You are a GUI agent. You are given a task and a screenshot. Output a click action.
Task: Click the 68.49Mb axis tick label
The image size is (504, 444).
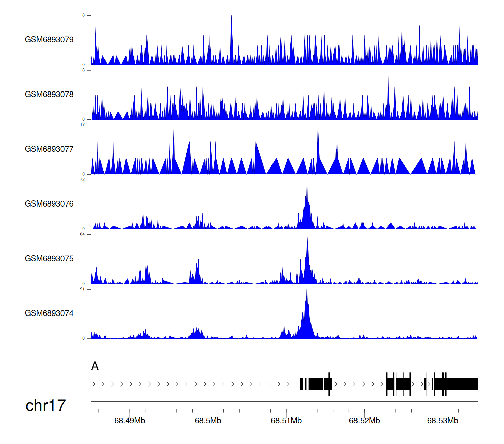pyautogui.click(x=130, y=421)
